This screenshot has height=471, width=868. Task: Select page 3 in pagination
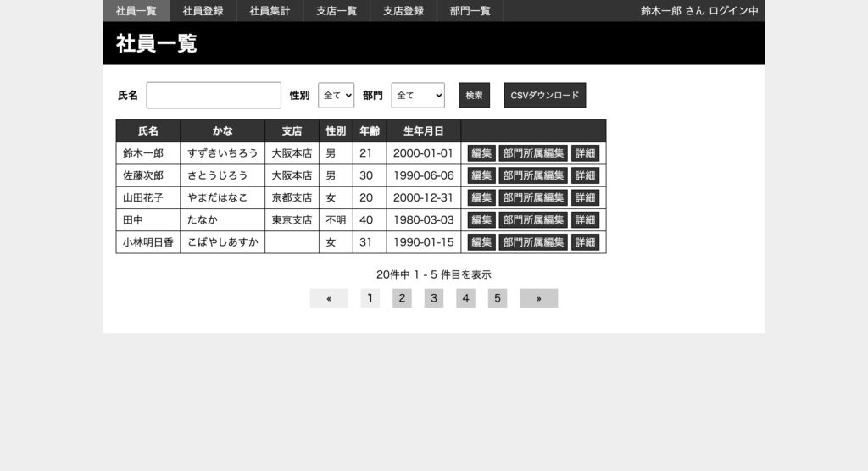pos(434,298)
